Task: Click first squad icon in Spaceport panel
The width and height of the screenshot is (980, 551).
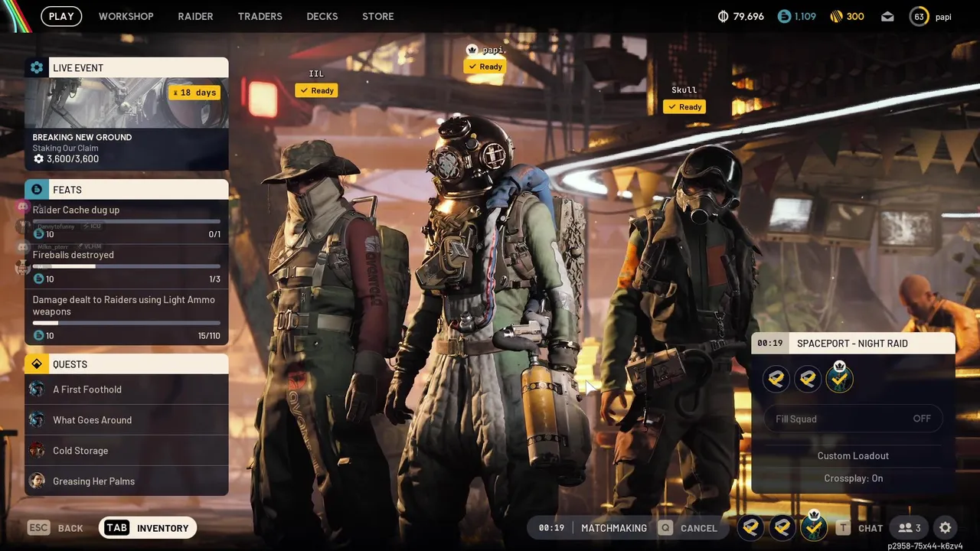Action: coord(776,379)
